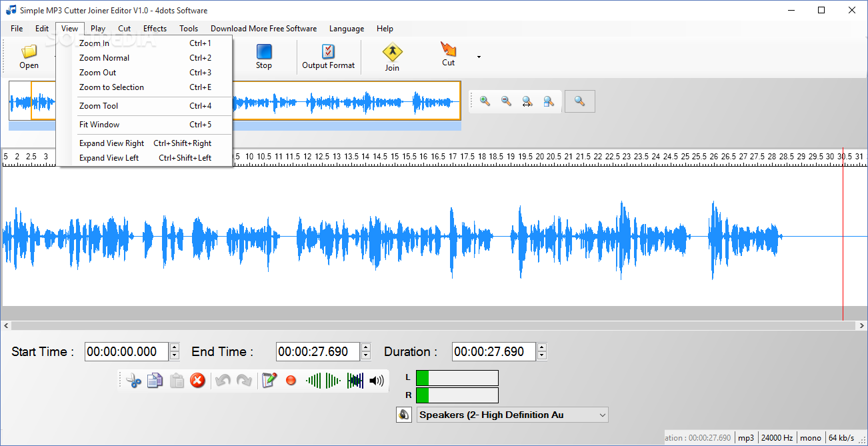Expand the toolbar overflow arrow beside Cut
868x446 pixels.
tap(479, 57)
